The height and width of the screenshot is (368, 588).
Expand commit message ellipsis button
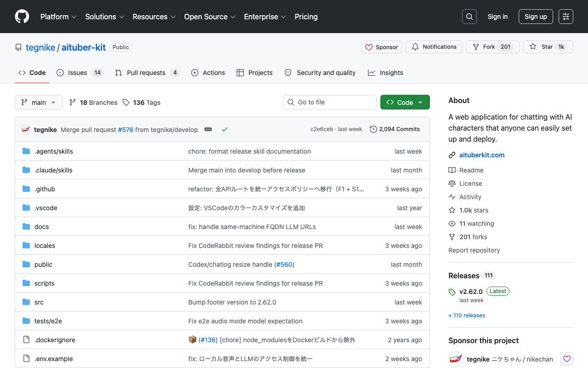click(x=208, y=130)
